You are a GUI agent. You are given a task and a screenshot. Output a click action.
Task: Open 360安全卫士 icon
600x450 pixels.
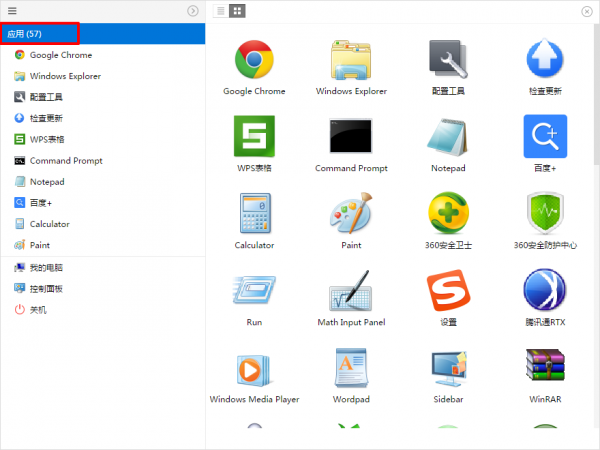pyautogui.click(x=448, y=213)
